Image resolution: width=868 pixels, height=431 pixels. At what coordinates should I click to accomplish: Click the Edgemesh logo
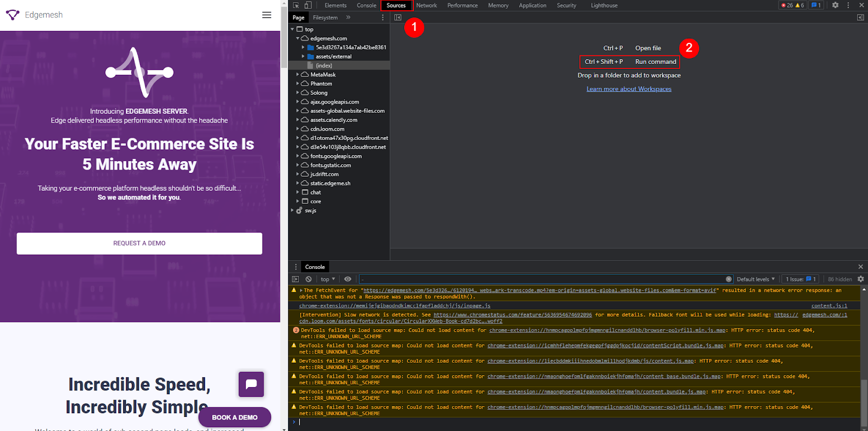[x=34, y=15]
